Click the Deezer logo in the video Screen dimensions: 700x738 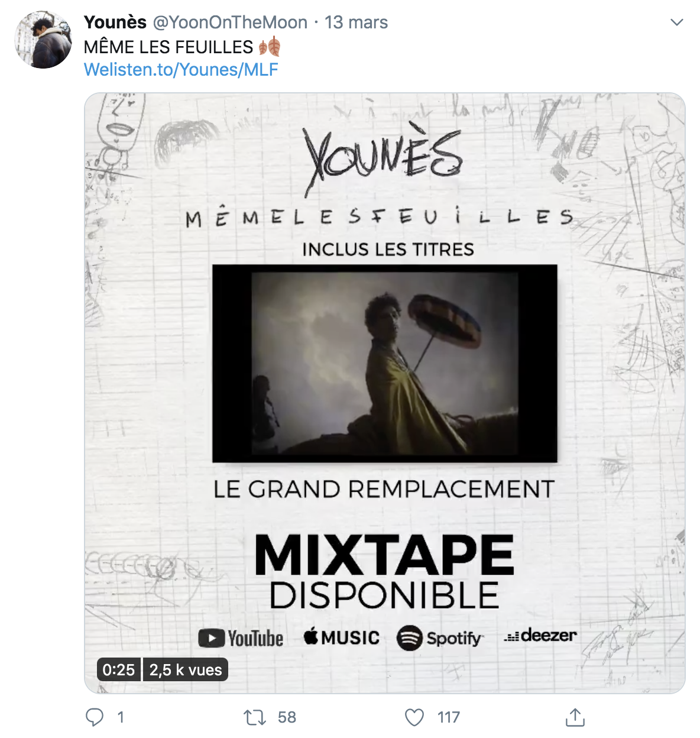tap(540, 636)
